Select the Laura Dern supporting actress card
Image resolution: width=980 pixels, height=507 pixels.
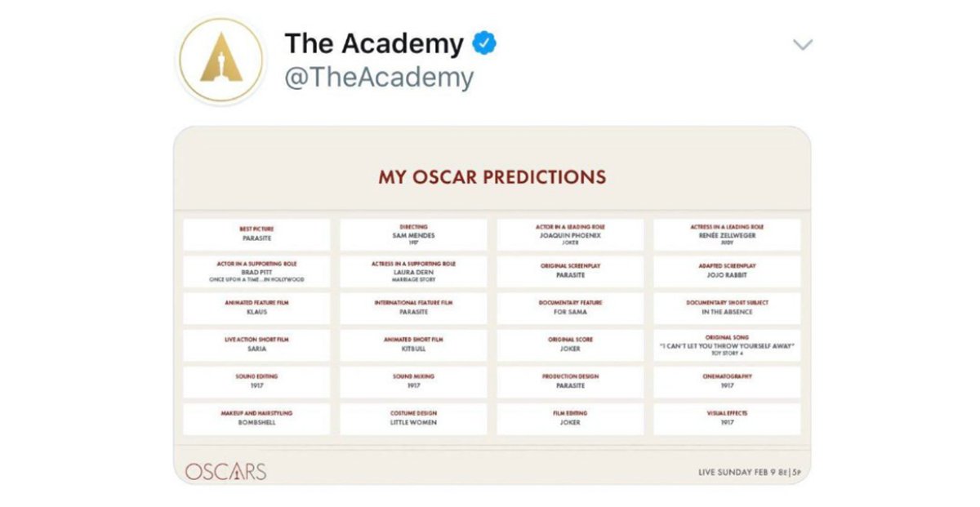click(413, 272)
